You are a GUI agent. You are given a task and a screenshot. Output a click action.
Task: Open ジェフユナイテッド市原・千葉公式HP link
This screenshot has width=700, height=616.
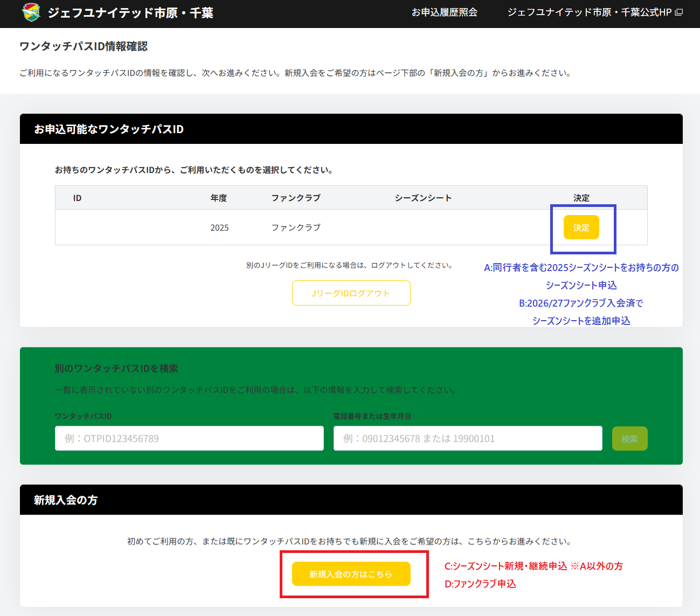595,12
